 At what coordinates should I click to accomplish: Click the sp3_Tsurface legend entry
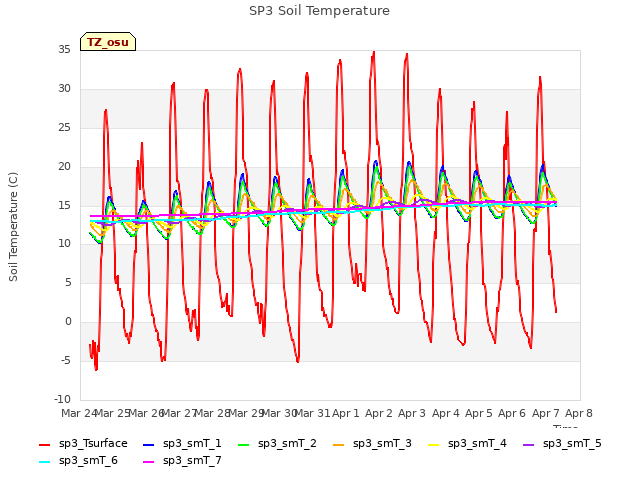point(83,444)
